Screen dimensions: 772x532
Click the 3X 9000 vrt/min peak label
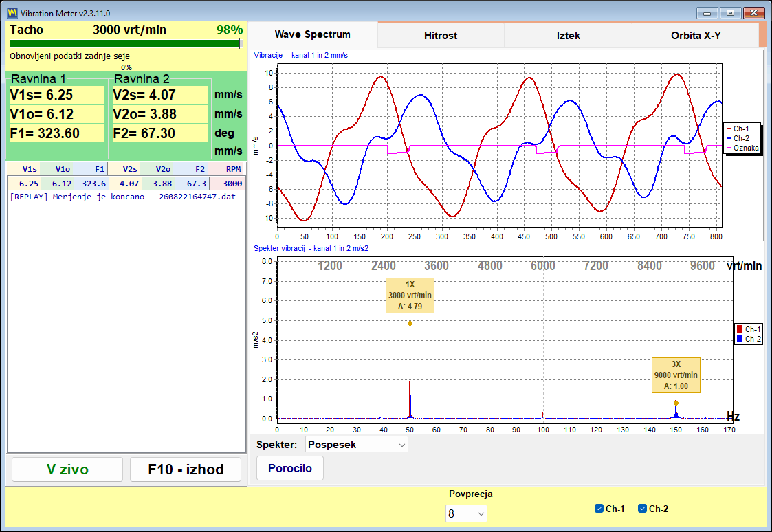coord(676,375)
